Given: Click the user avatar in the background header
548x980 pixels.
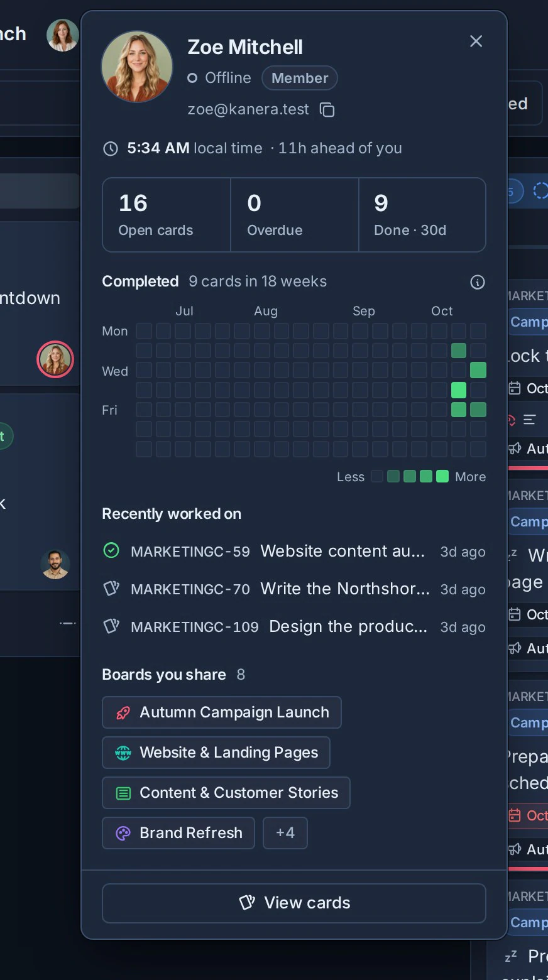Looking at the screenshot, I should [x=63, y=35].
